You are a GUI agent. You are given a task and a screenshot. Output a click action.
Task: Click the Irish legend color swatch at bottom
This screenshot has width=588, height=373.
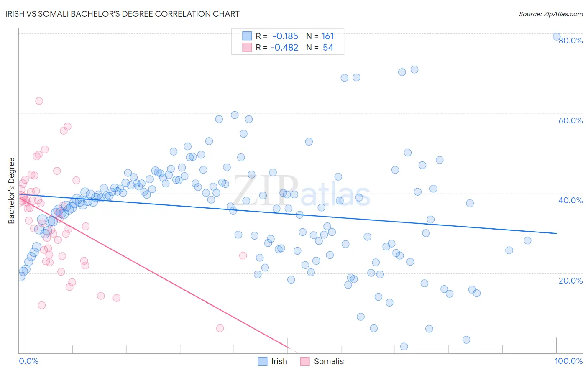coord(263,361)
